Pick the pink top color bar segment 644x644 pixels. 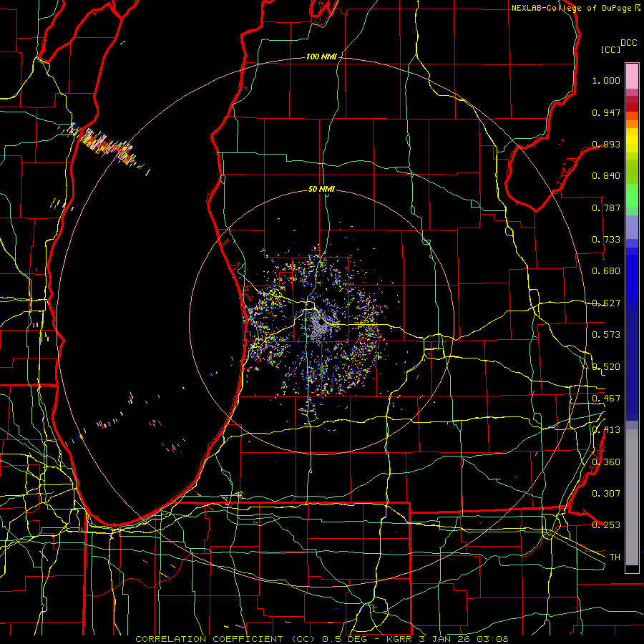(632, 77)
